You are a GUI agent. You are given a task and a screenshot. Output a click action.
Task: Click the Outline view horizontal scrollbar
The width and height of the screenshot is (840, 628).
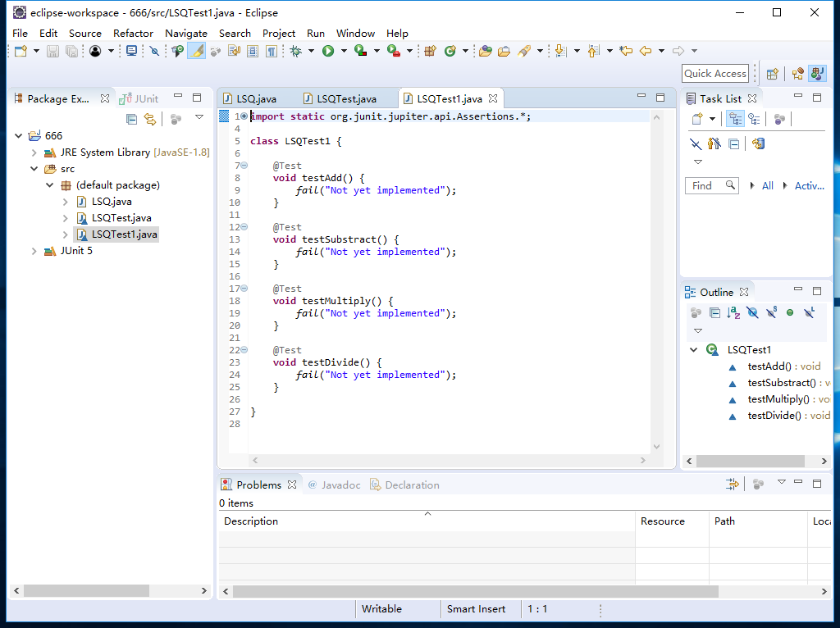coord(751,461)
